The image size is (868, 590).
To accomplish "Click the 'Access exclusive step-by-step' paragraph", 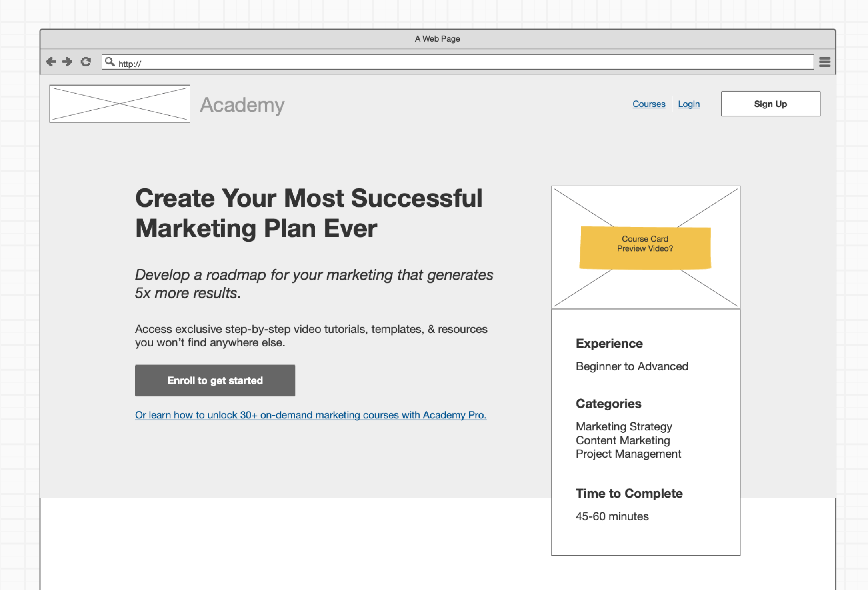I will (311, 336).
